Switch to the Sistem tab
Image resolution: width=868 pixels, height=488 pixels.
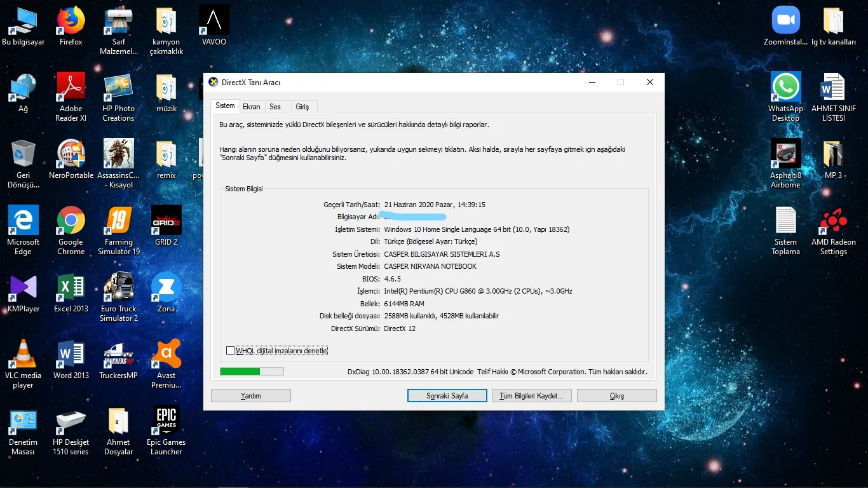click(x=225, y=105)
